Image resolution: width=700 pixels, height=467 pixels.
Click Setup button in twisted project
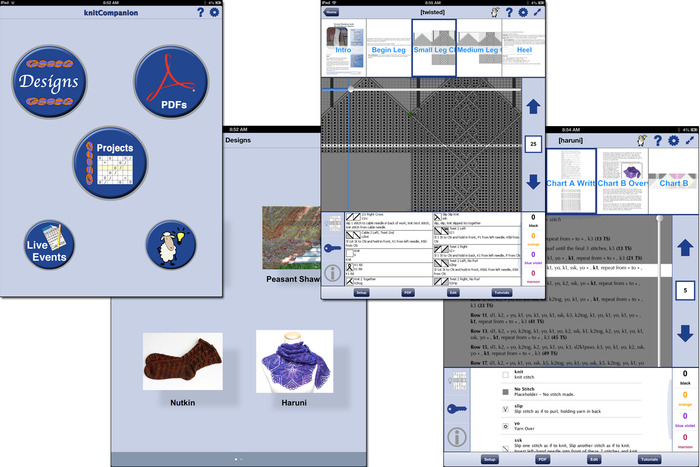[x=361, y=292]
